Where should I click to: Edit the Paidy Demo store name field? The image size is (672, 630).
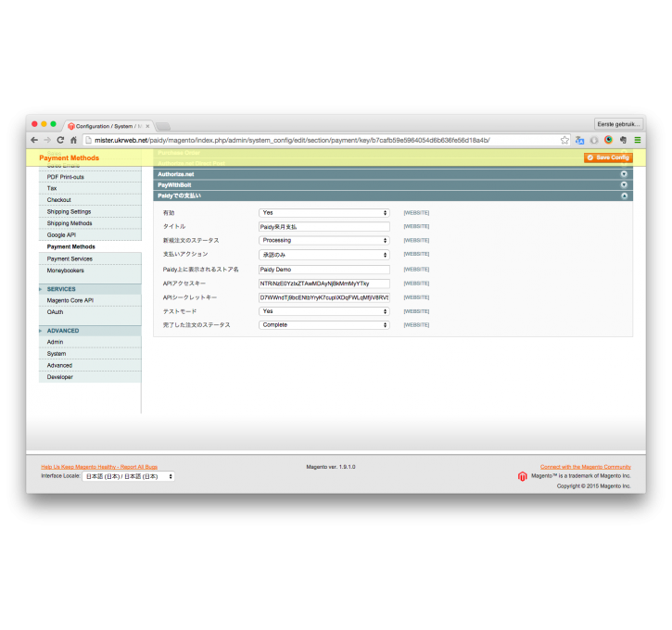click(x=324, y=270)
